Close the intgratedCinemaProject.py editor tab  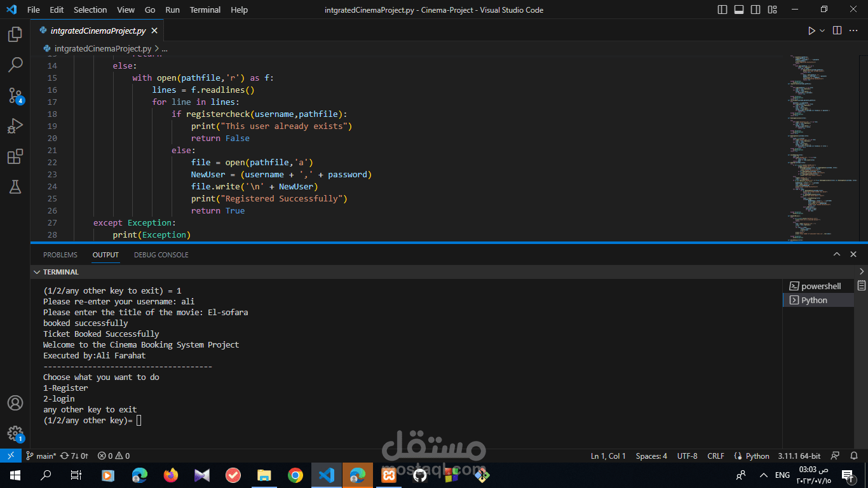pyautogui.click(x=154, y=30)
